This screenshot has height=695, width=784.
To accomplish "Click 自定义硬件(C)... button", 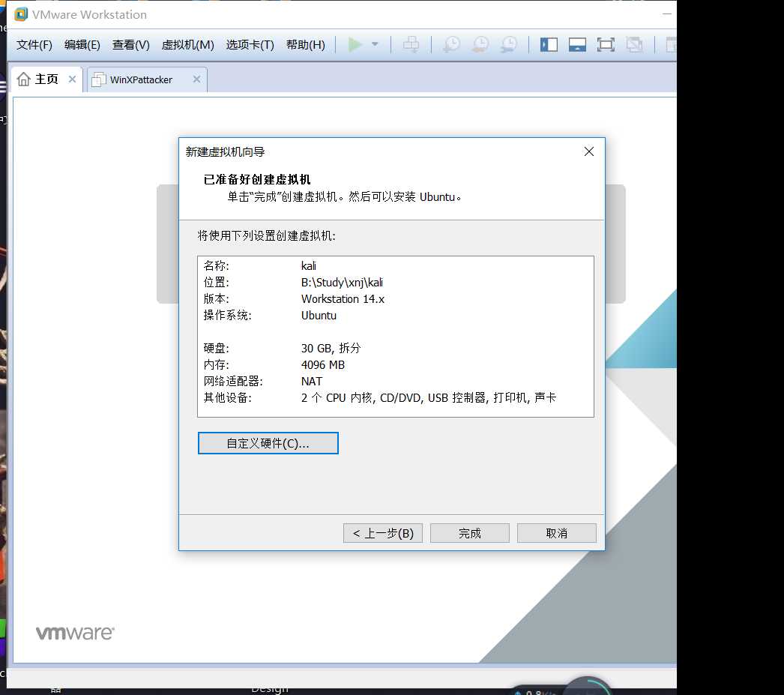I will (268, 443).
